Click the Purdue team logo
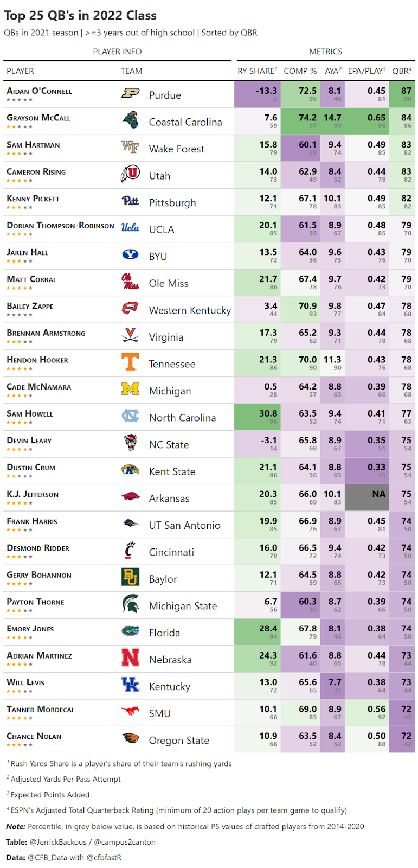The width and height of the screenshot is (418, 868). (x=130, y=93)
